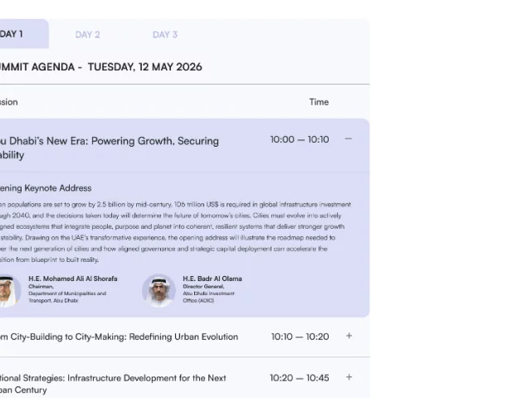Open the City-Building to City-Making session title
This screenshot has height=398, width=532.
pyautogui.click(x=119, y=337)
